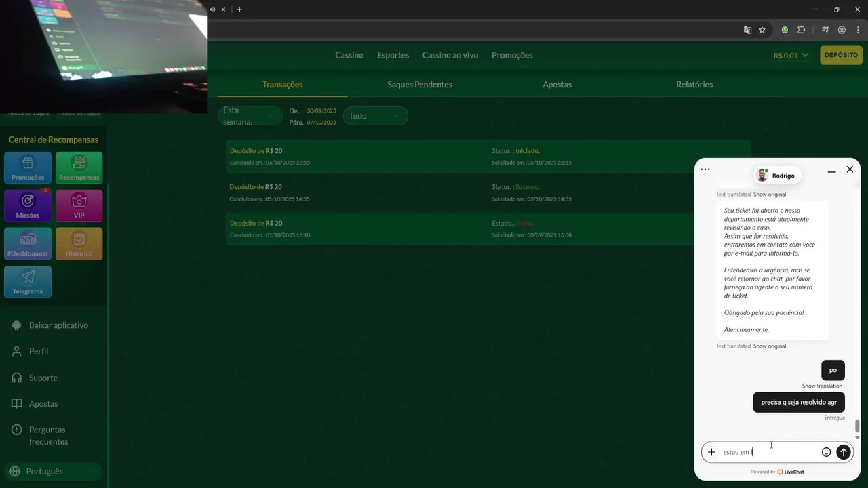Open the Perfil sidebar link

pos(39,351)
